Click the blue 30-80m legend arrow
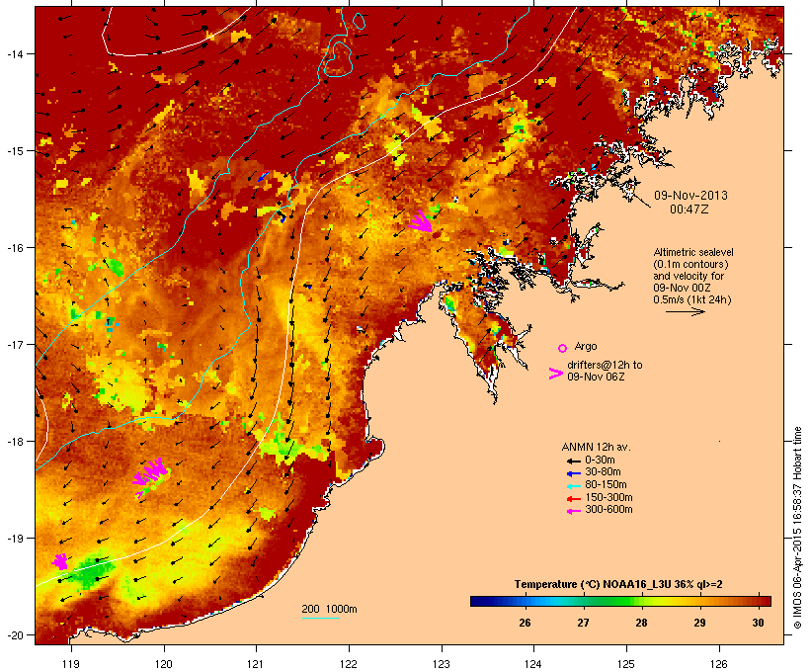 click(x=574, y=473)
